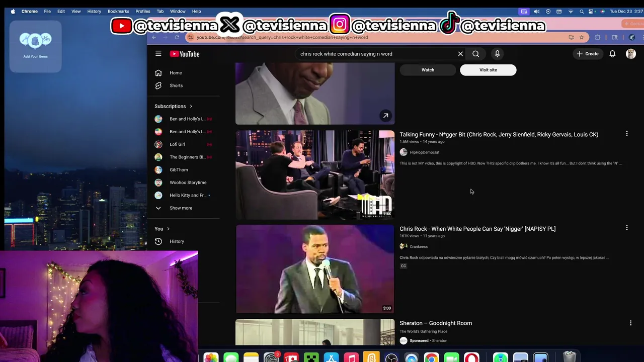Screen dimensions: 644x362
Task: Open the Chrome View menu
Action: 76,11
